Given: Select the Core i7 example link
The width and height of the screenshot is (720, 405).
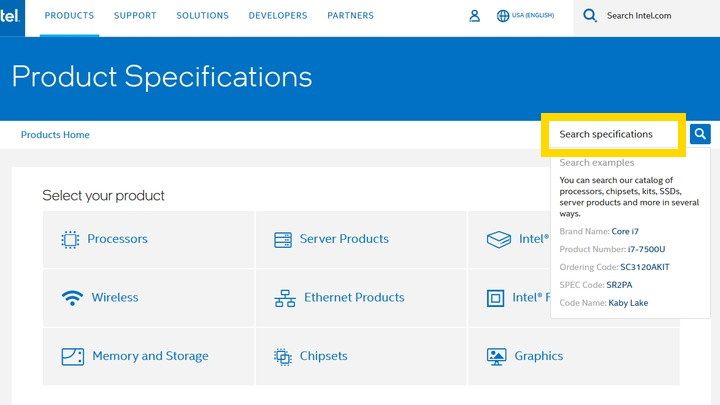Looking at the screenshot, I should click(625, 231).
